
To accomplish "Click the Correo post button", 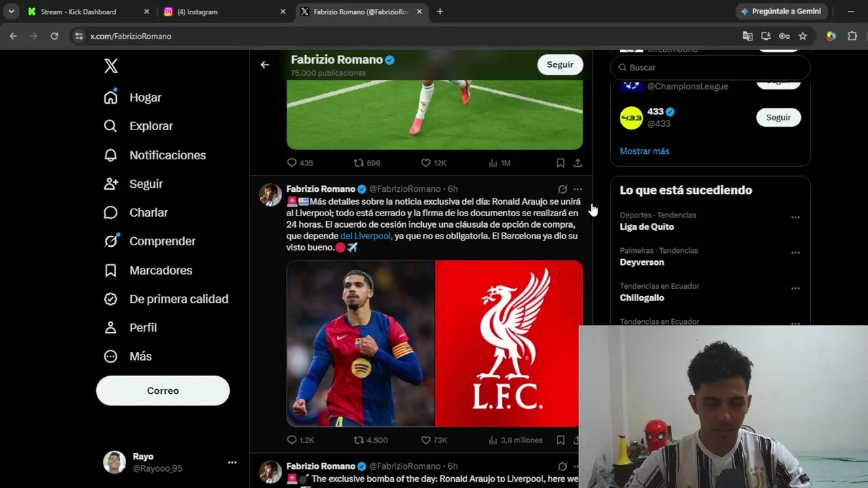I will pos(163,390).
